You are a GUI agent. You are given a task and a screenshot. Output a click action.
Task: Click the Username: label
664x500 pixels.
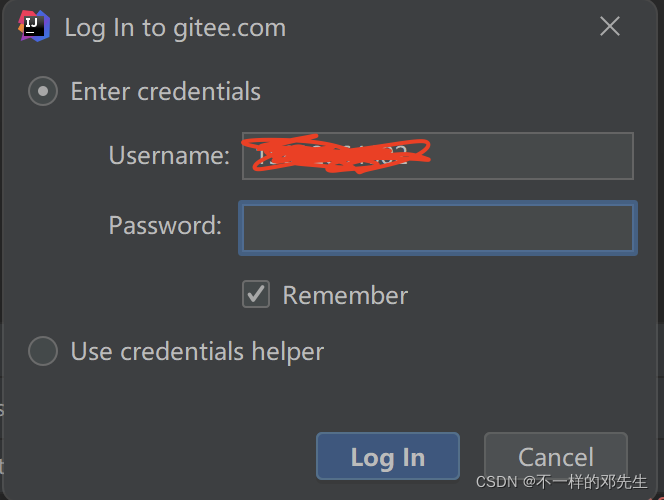pos(169,155)
